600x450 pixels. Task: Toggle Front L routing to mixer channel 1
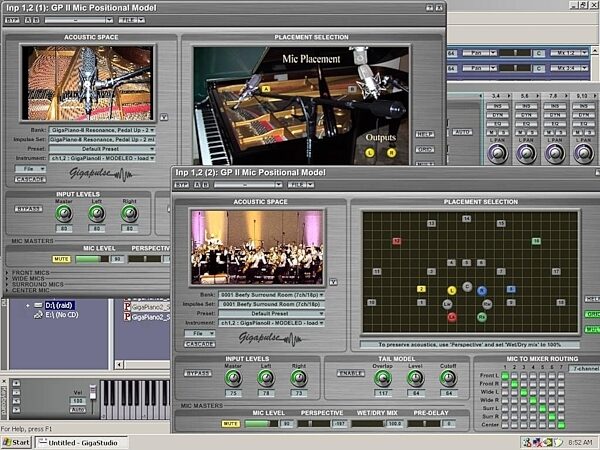coord(505,375)
